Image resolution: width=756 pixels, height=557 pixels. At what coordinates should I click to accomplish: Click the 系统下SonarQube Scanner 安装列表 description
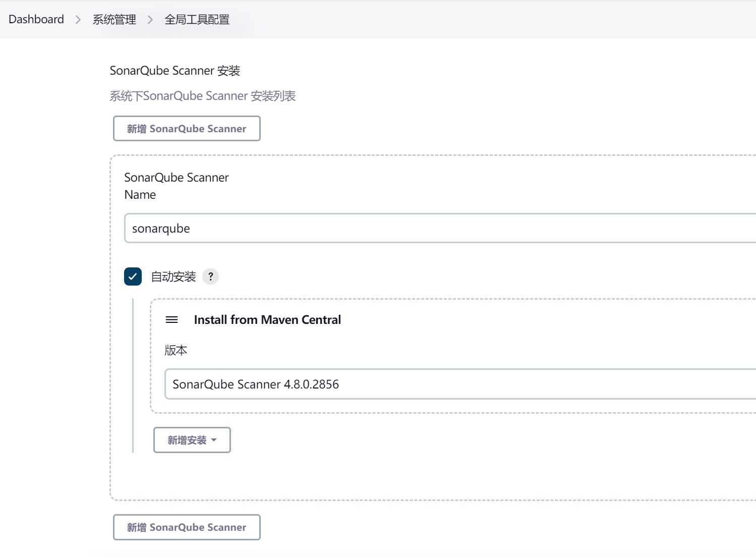click(x=203, y=96)
